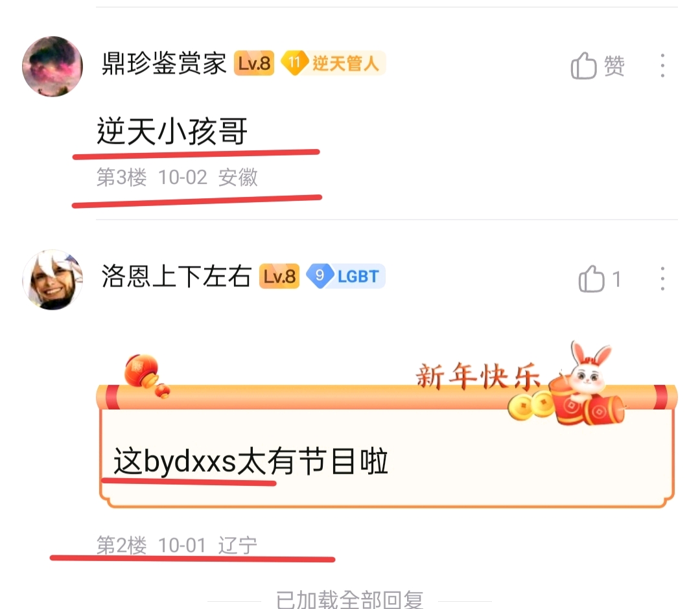700x609 pixels.
Task: Open the username 洛恩上下左右
Action: 177,276
